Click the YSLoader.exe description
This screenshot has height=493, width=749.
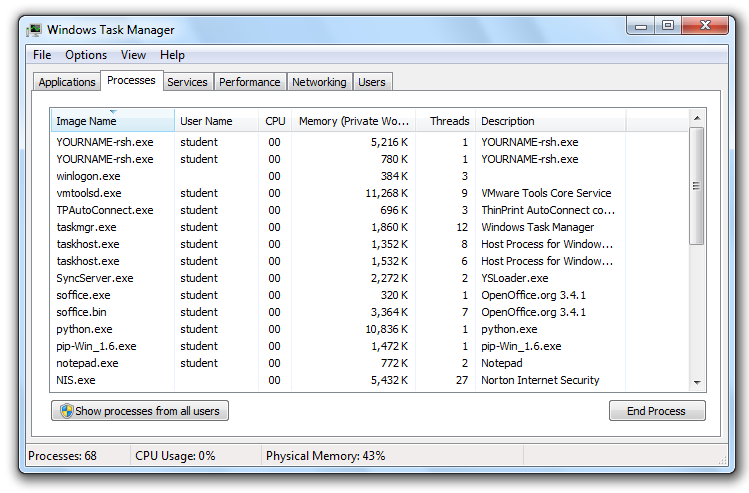pyautogui.click(x=514, y=278)
